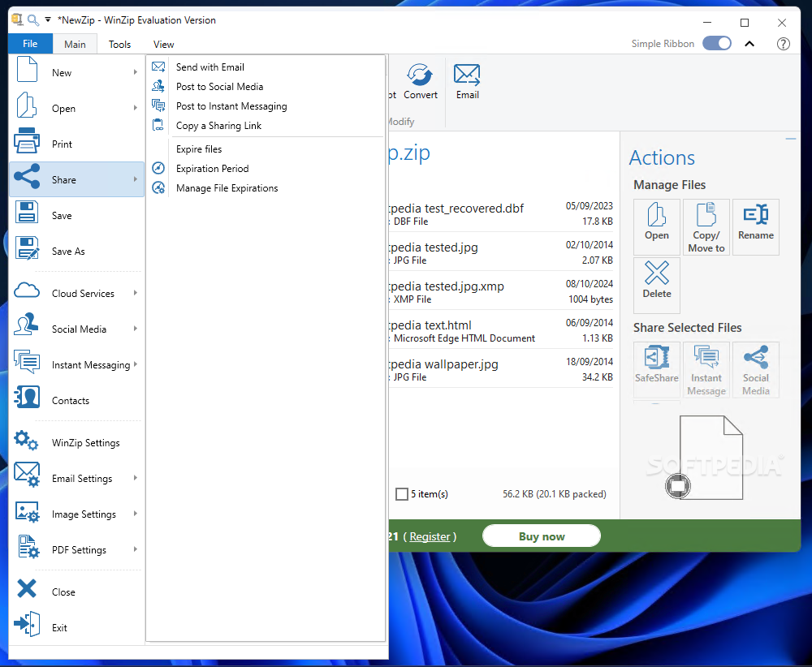Expand the New submenu arrow
The image size is (812, 667).
coord(135,72)
